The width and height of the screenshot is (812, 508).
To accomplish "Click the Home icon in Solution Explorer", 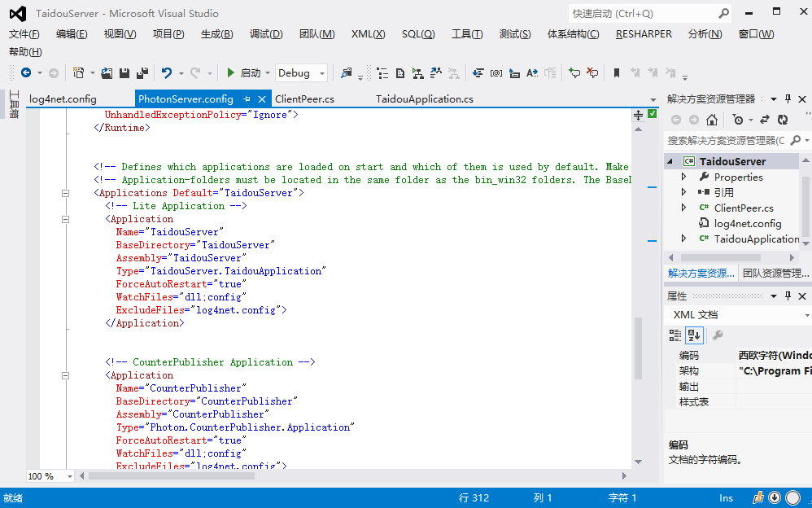I will tap(712, 120).
